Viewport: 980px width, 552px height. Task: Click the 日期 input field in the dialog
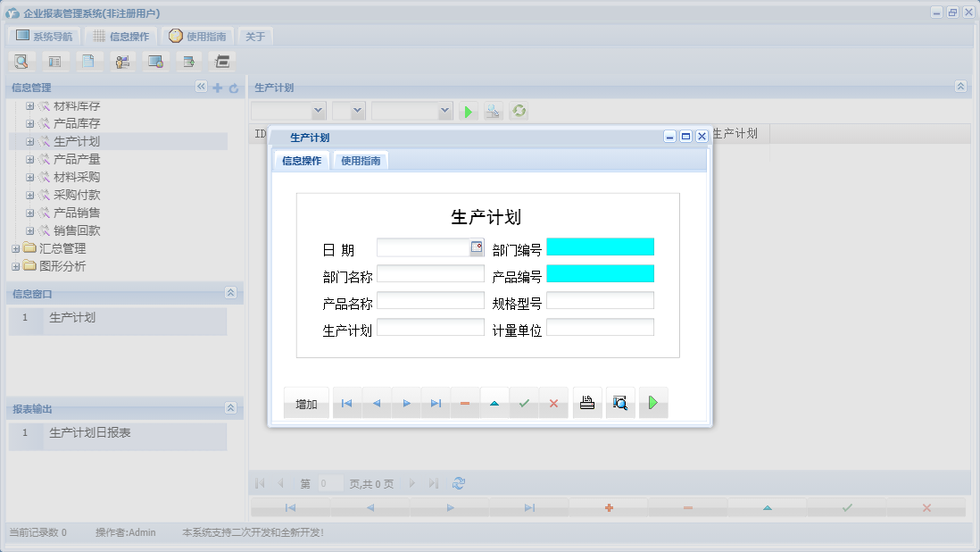427,247
